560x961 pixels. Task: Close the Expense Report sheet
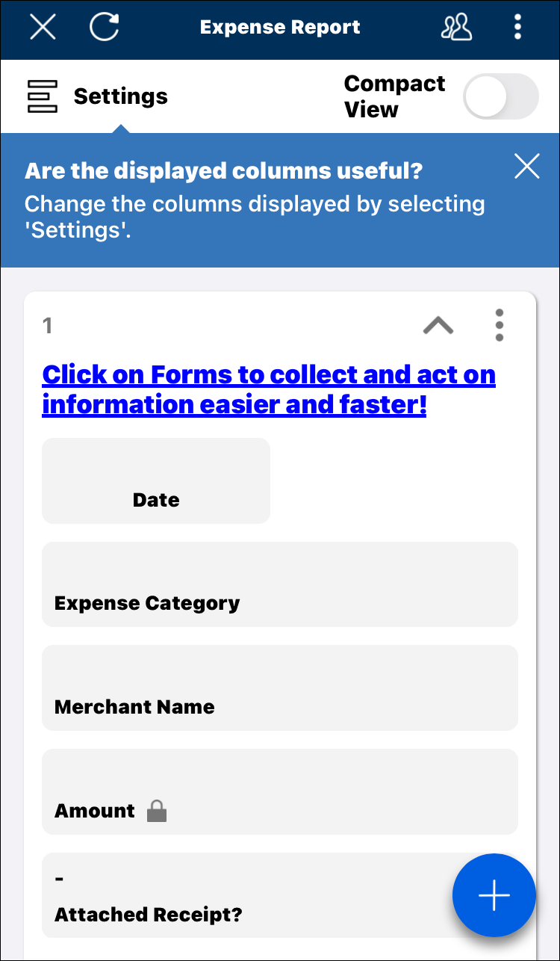[x=43, y=28]
